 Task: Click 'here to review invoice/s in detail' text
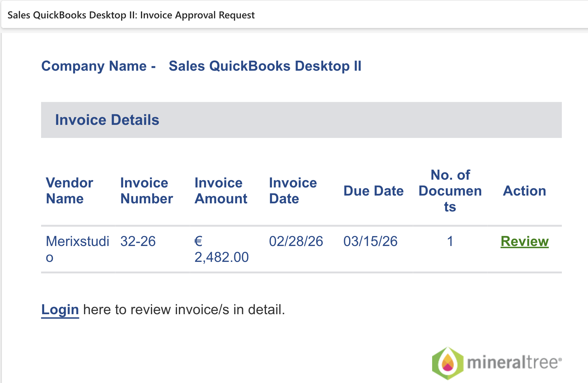(x=184, y=310)
